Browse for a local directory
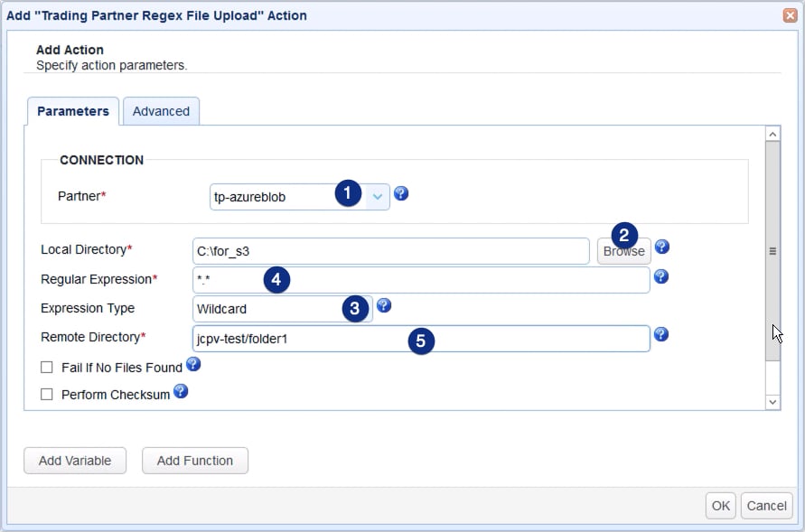The height and width of the screenshot is (532, 805). point(623,251)
